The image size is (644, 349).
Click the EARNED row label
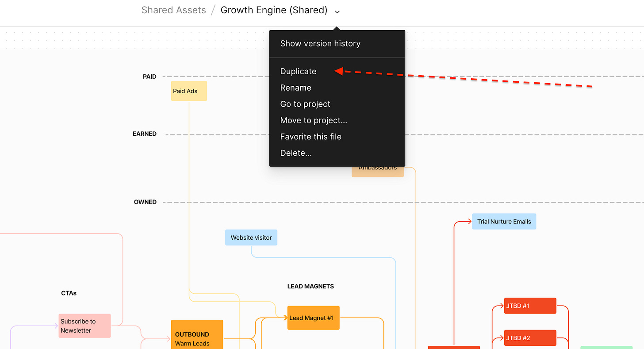145,134
